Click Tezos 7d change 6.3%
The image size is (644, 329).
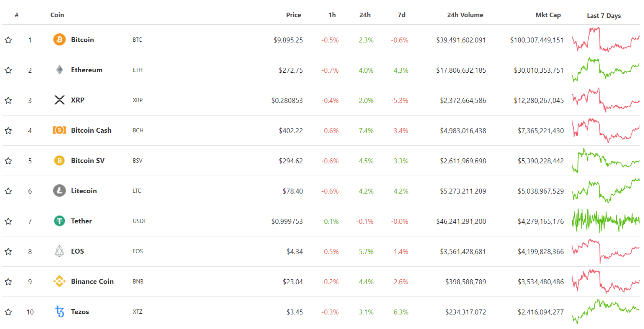click(401, 312)
